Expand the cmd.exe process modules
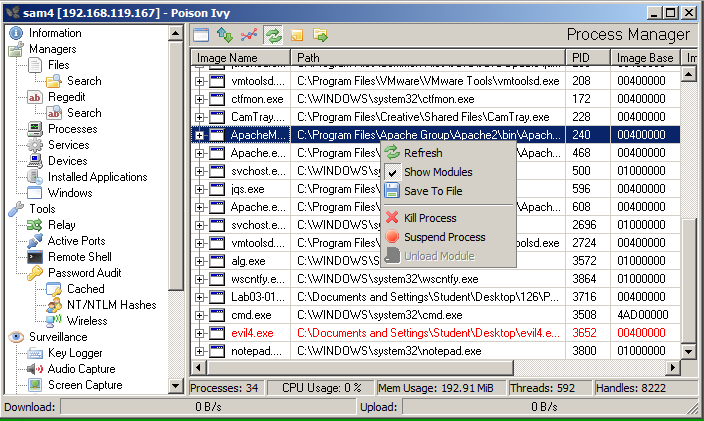The height and width of the screenshot is (421, 704). 199,315
